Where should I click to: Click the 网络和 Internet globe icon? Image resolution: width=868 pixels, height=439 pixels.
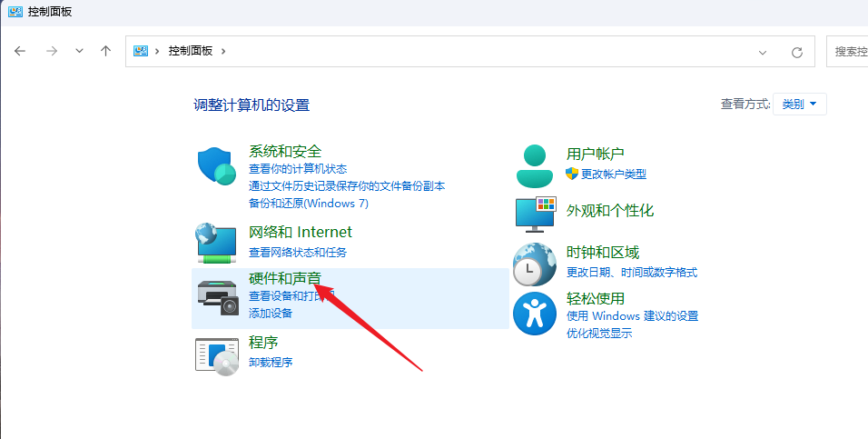click(x=216, y=243)
